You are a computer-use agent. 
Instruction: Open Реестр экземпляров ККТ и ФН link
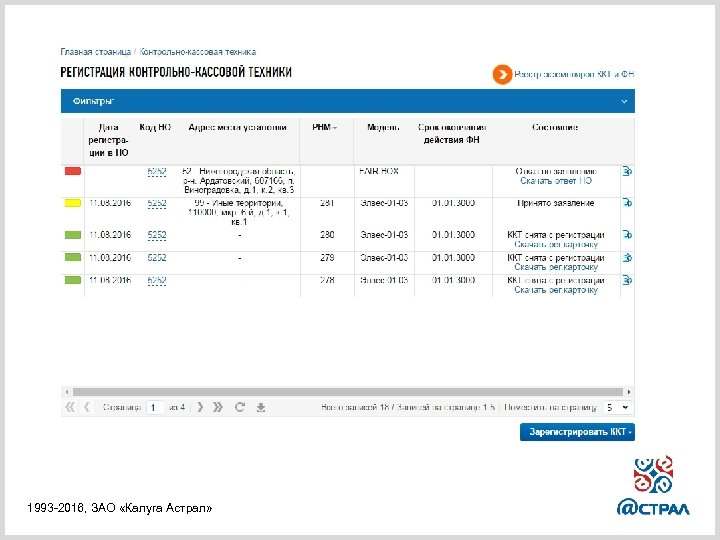[574, 74]
